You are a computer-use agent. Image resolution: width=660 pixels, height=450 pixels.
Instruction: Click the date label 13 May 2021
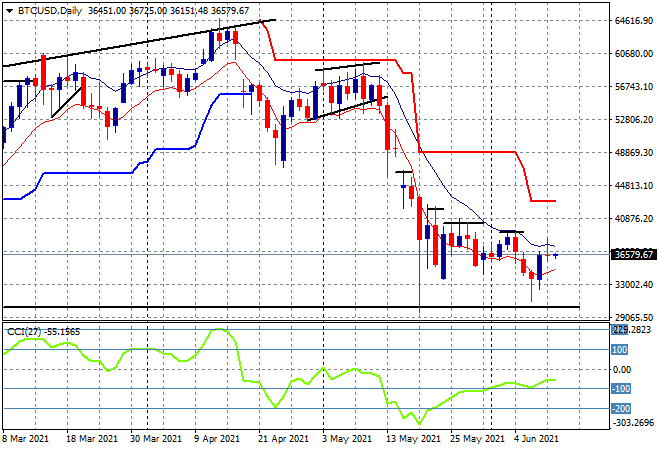[414, 439]
